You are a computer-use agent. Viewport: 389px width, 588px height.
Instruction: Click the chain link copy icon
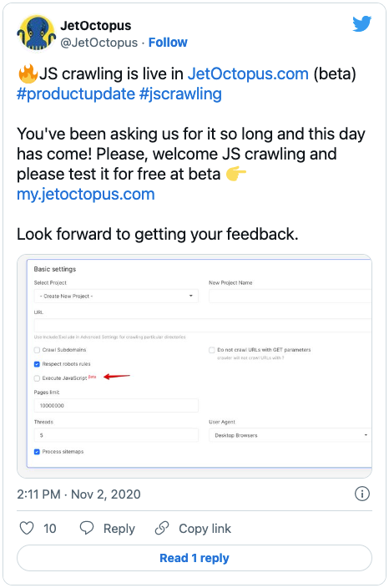[162, 528]
